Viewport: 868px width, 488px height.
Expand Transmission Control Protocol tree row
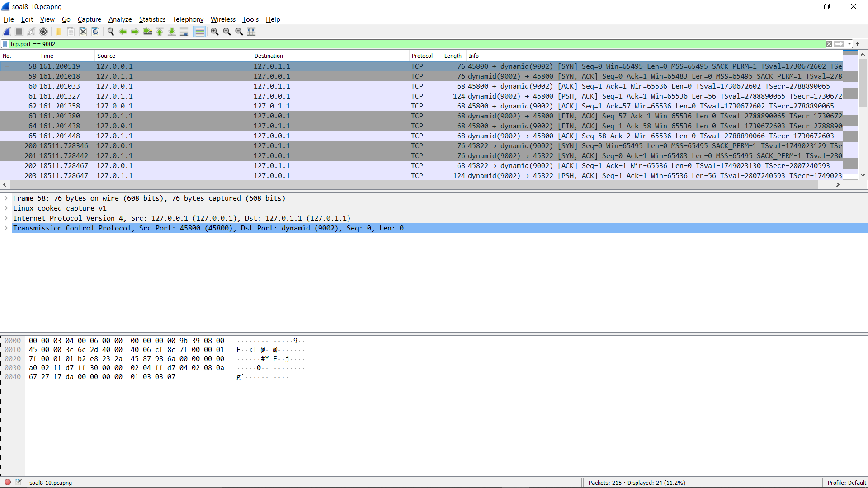point(6,228)
